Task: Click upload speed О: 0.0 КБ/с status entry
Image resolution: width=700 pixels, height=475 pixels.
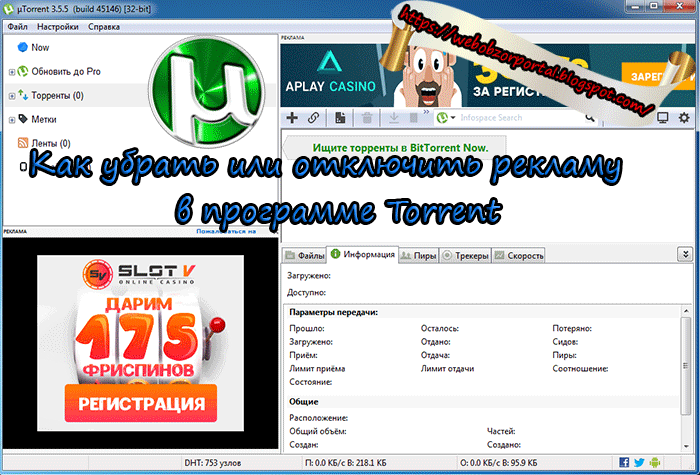Action: (x=499, y=463)
